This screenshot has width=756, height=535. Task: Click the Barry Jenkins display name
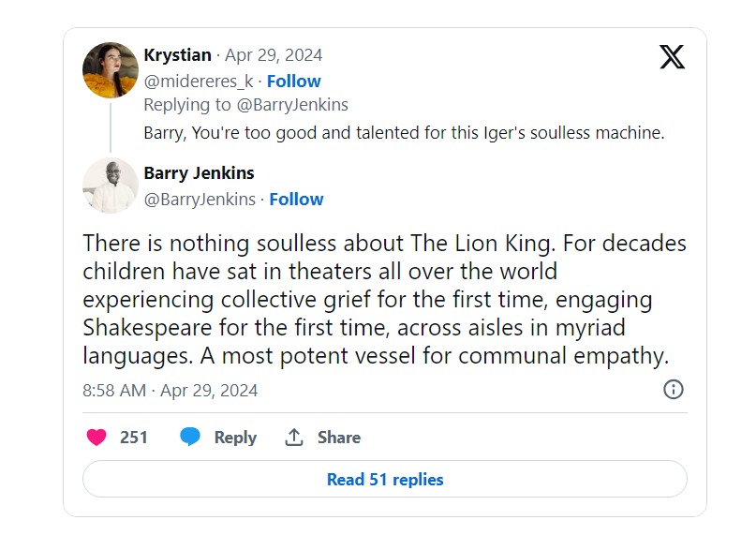click(199, 173)
